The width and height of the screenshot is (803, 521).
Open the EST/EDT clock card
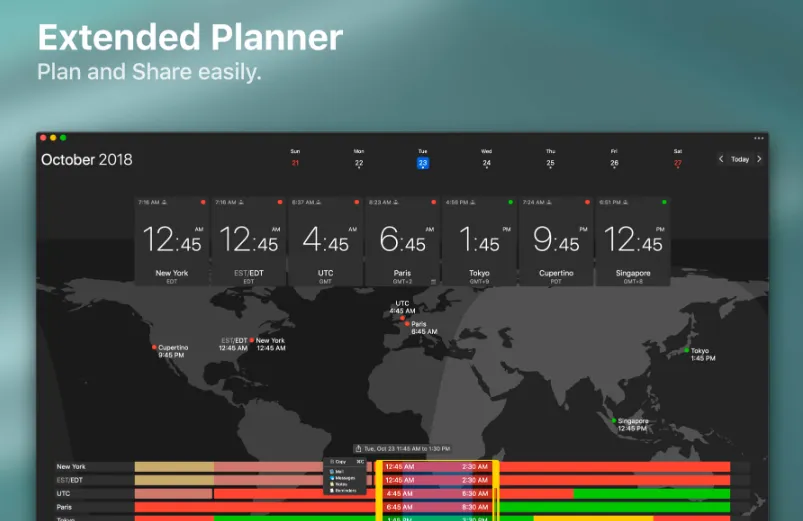(248, 241)
